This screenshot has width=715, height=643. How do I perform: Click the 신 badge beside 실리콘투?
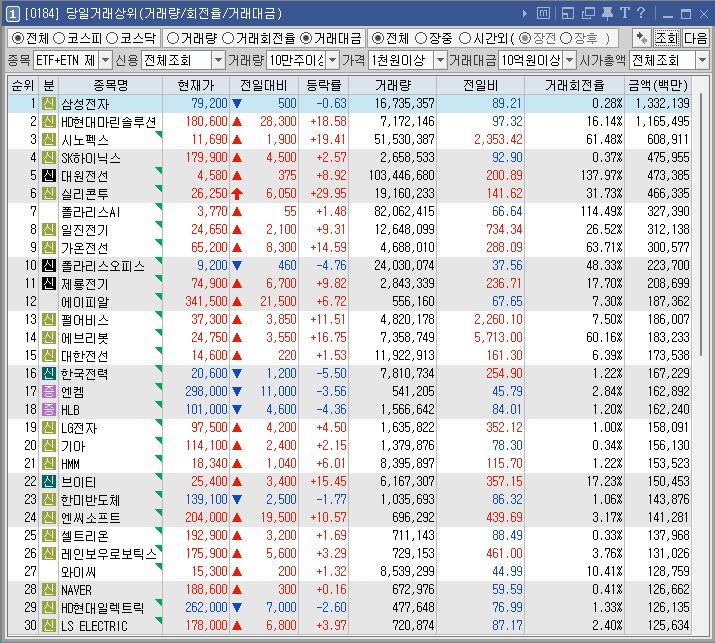[x=49, y=193]
